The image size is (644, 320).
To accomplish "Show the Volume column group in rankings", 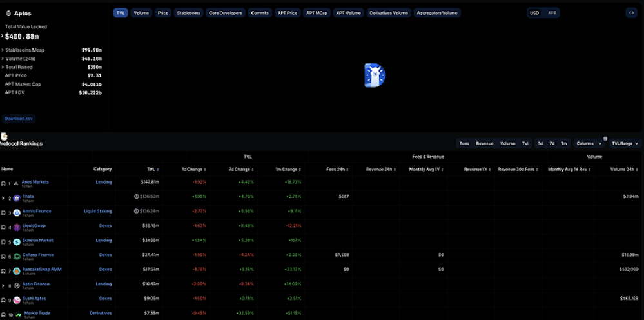I will coord(507,143).
